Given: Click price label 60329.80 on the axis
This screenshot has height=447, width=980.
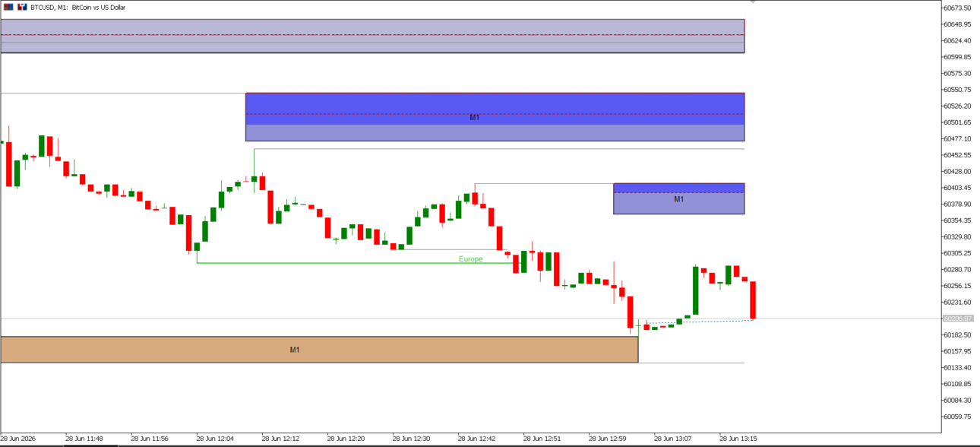Looking at the screenshot, I should click(x=957, y=236).
